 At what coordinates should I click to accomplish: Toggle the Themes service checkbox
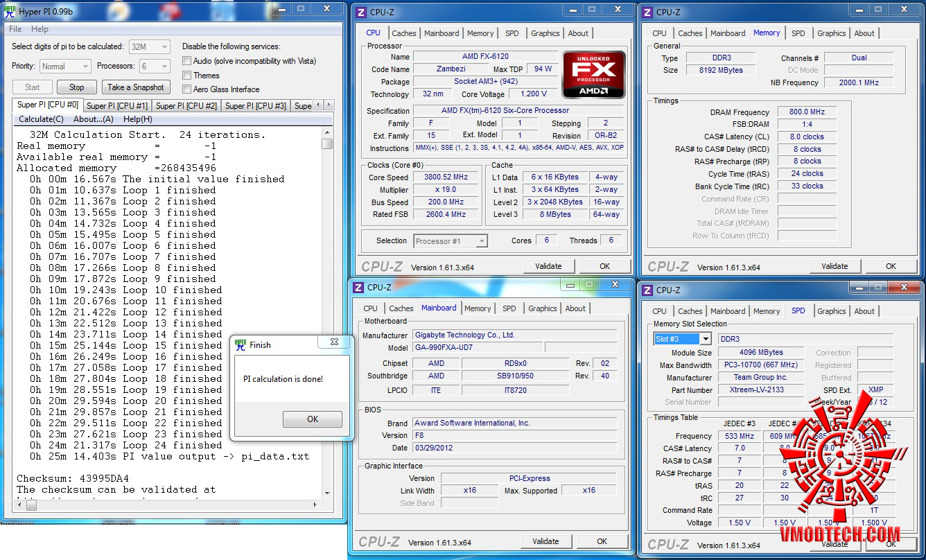[187, 76]
